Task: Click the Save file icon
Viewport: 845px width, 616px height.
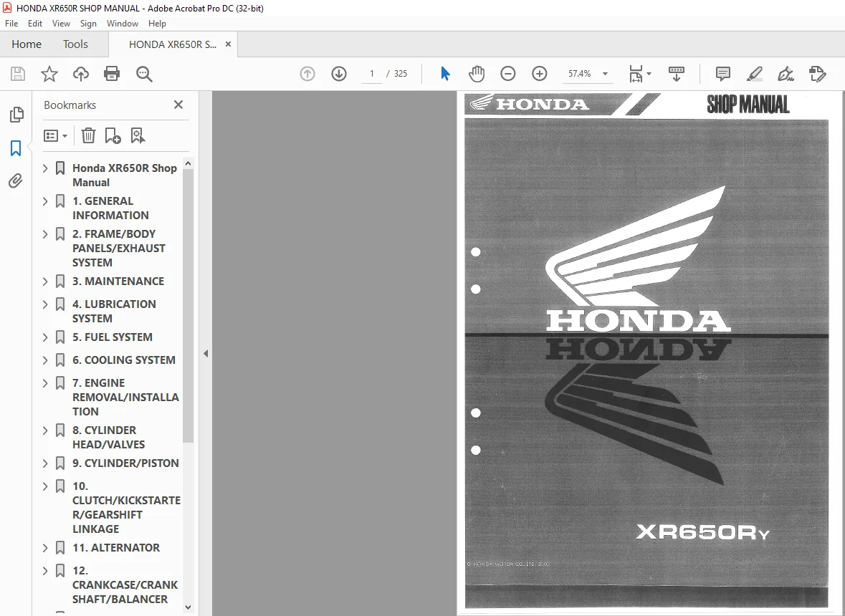Action: pyautogui.click(x=18, y=74)
